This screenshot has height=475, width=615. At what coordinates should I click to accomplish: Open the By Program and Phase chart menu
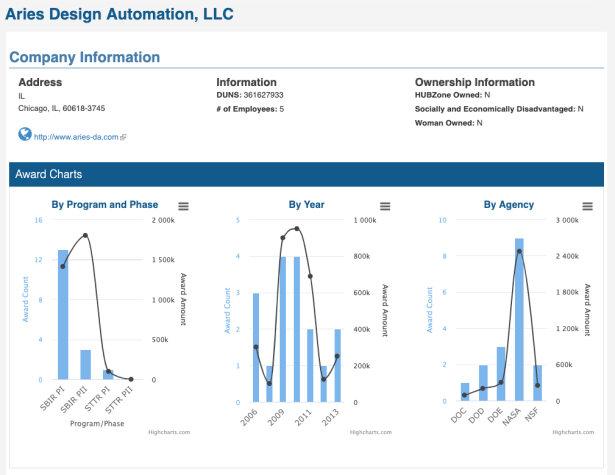click(x=182, y=205)
